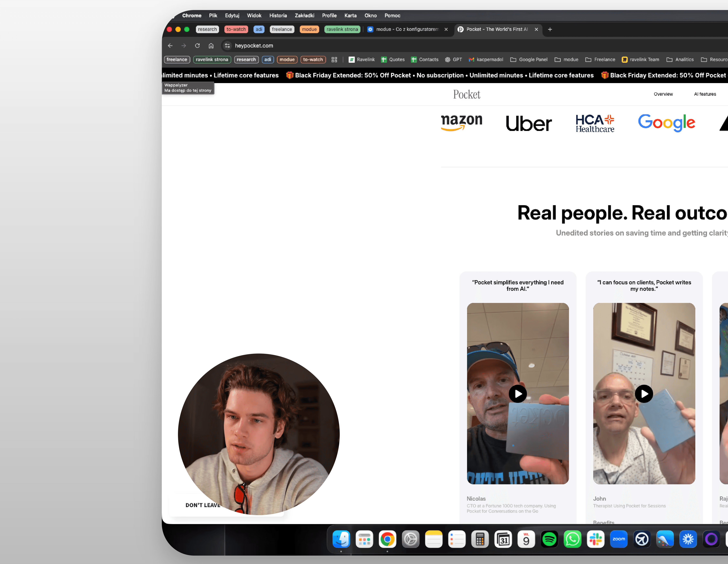
Task: Play John's testimonial video
Action: (644, 394)
